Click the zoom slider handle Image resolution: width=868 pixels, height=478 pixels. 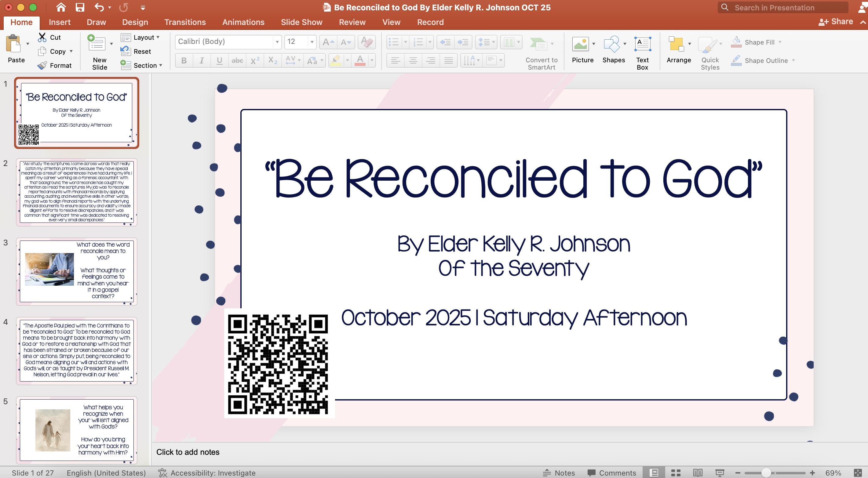click(766, 473)
